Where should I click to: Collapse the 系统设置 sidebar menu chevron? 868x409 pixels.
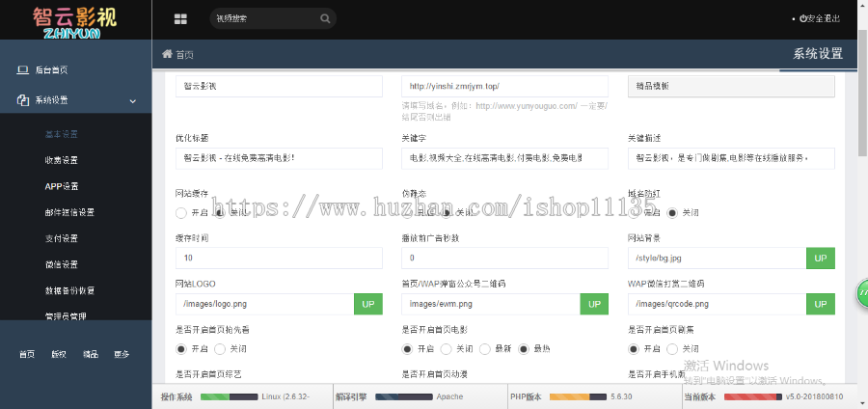(133, 100)
